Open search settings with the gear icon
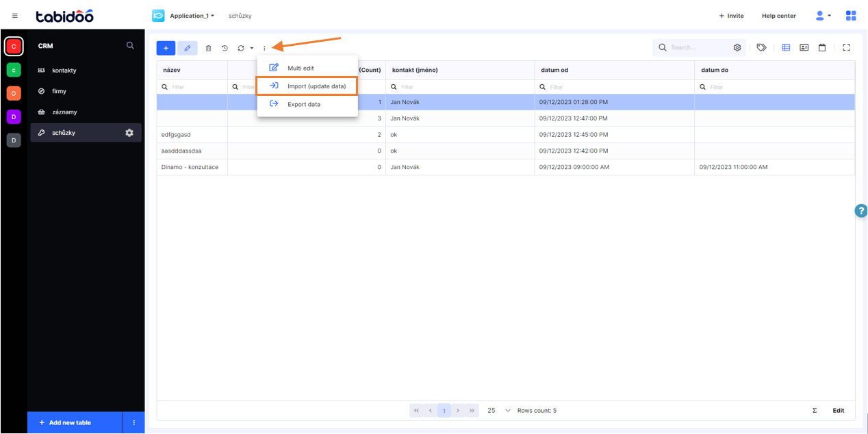Screen dimensions: 868x434 [737, 47]
